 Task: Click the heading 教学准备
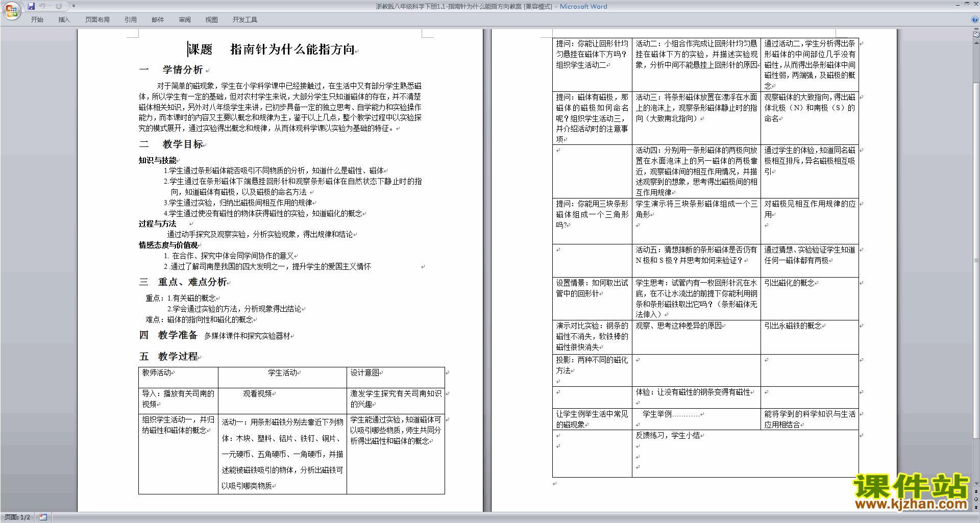(178, 335)
